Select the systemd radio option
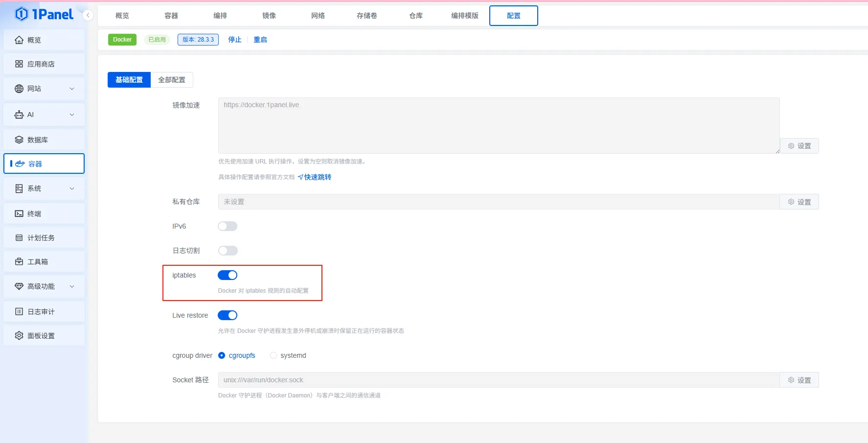Image resolution: width=868 pixels, height=443 pixels. [274, 355]
